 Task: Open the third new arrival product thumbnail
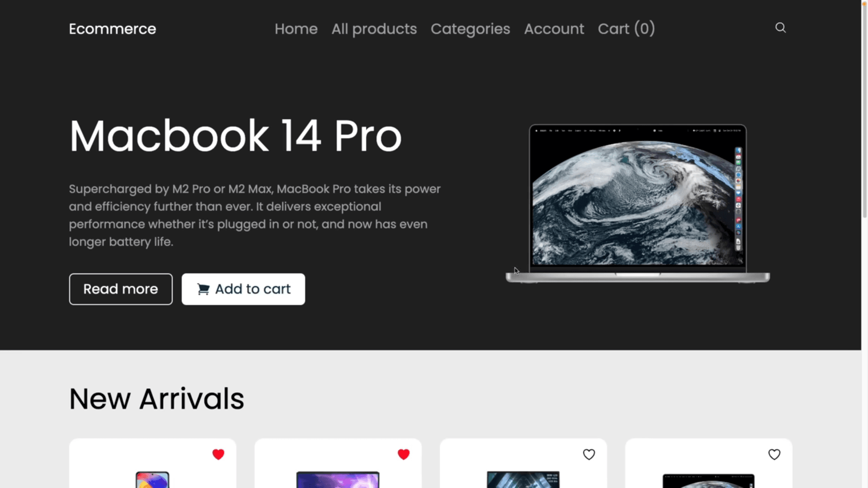click(x=523, y=480)
